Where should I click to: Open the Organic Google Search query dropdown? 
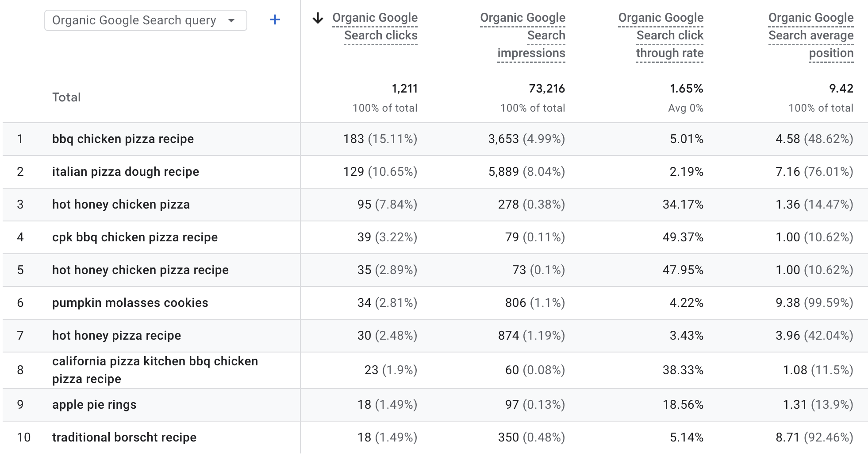pos(134,20)
